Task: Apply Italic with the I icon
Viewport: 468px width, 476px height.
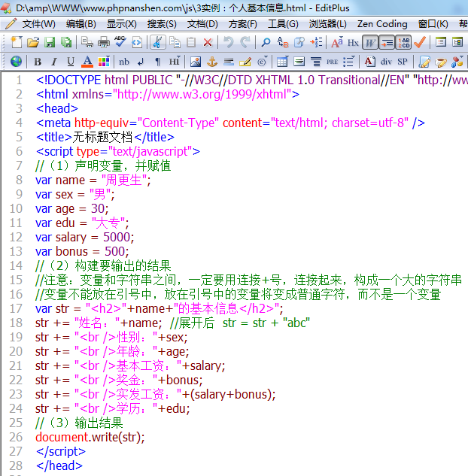Action: tap(54, 62)
